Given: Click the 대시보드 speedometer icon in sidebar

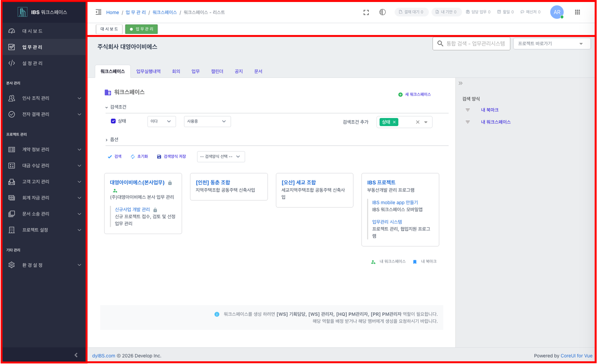Looking at the screenshot, I should click(12, 31).
